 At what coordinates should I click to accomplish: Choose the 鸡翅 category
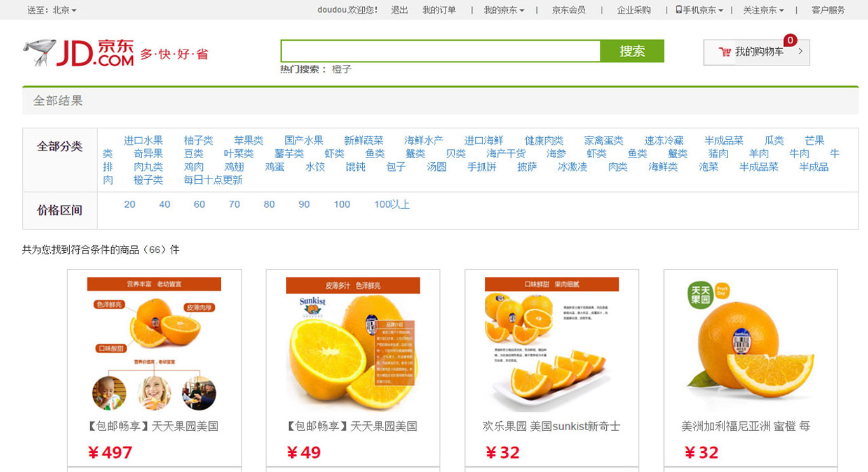point(234,167)
